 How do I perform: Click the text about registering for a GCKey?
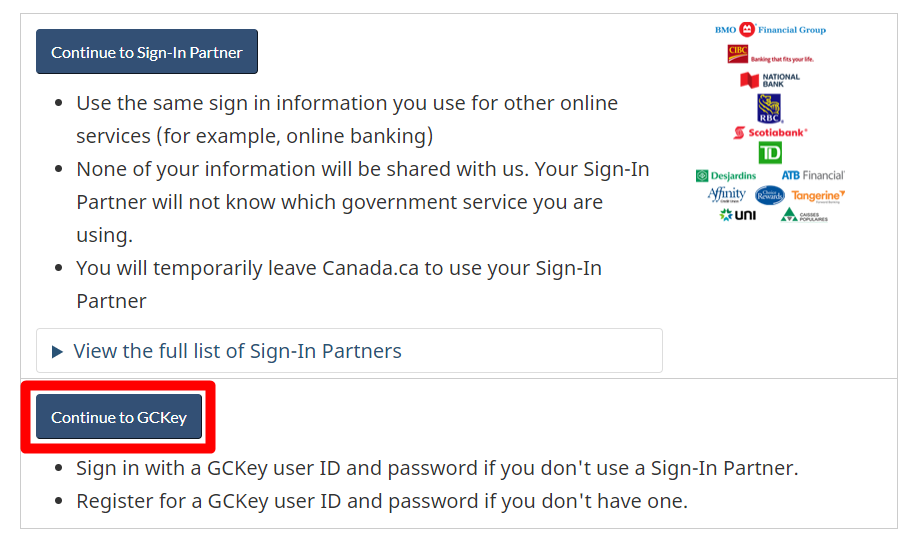(x=382, y=501)
